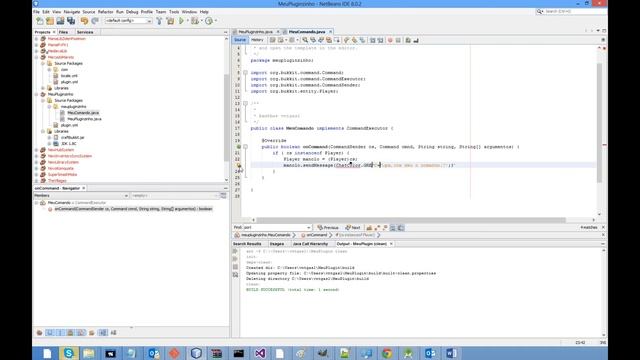Select MeuComando.java in the project tree
Viewport: 640px width, 360px height.
tap(83, 113)
